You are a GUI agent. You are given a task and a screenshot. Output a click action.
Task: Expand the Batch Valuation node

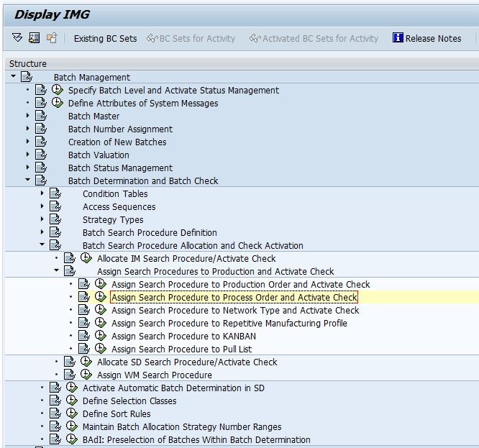click(x=28, y=154)
